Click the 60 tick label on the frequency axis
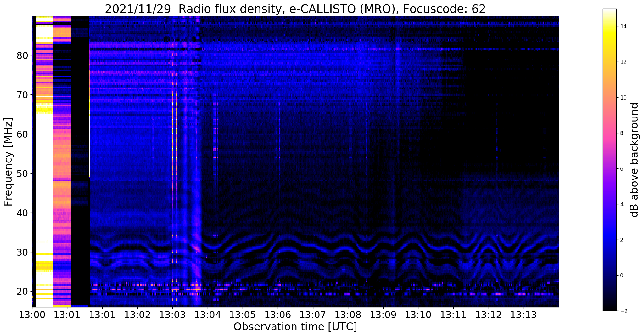Viewport: 644px width, 336px height. point(22,134)
